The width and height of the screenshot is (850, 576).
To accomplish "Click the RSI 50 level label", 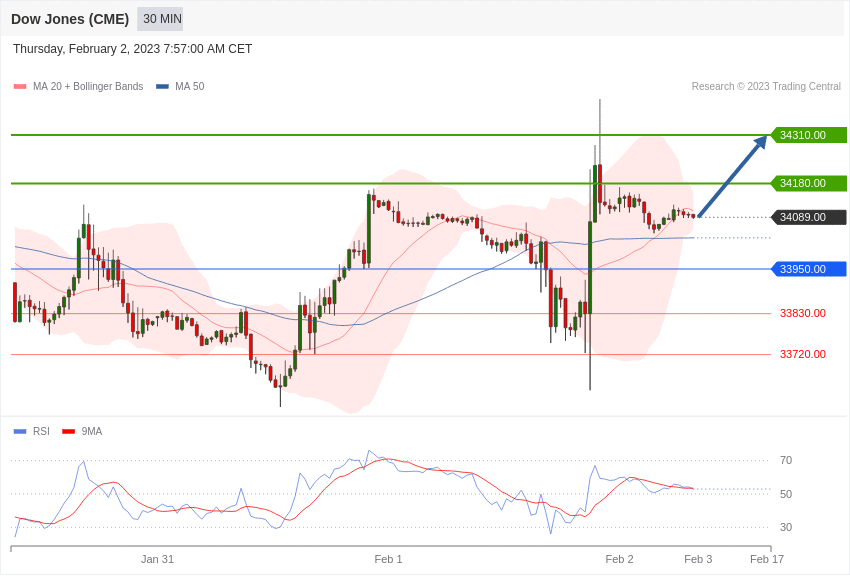I will [x=786, y=494].
